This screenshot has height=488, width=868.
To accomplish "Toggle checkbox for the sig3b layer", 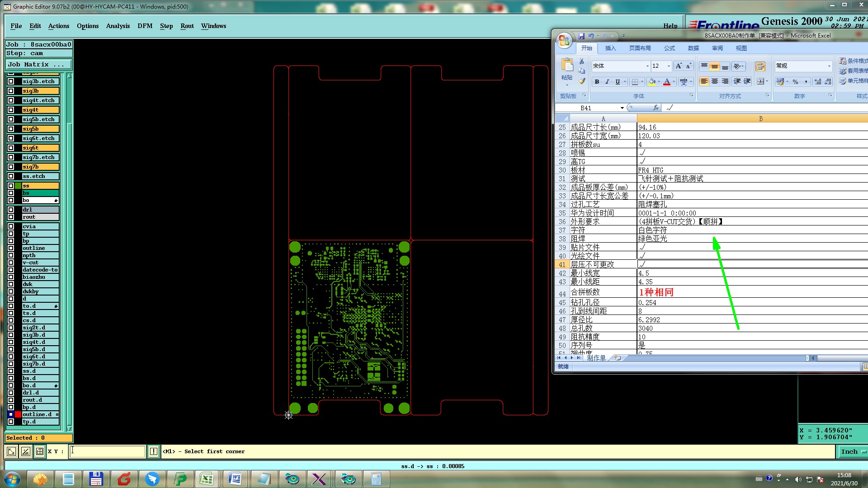I will click(11, 91).
